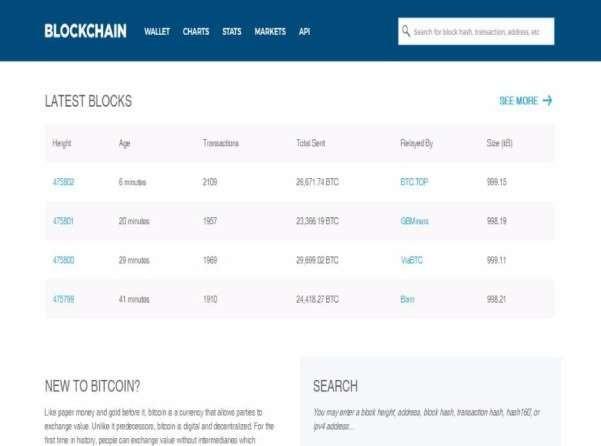Open the Stats section

pos(232,32)
